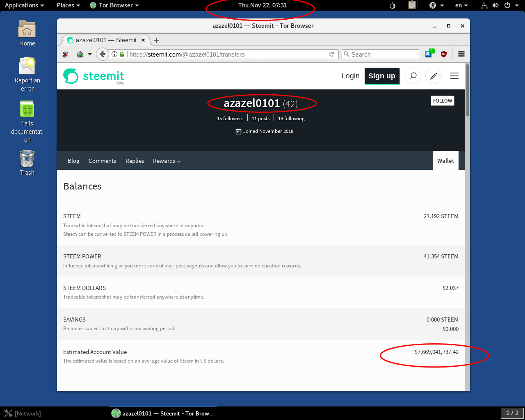Open the uBlock Origin shield icon
Image resolution: width=525 pixels, height=420 pixels.
[x=444, y=54]
